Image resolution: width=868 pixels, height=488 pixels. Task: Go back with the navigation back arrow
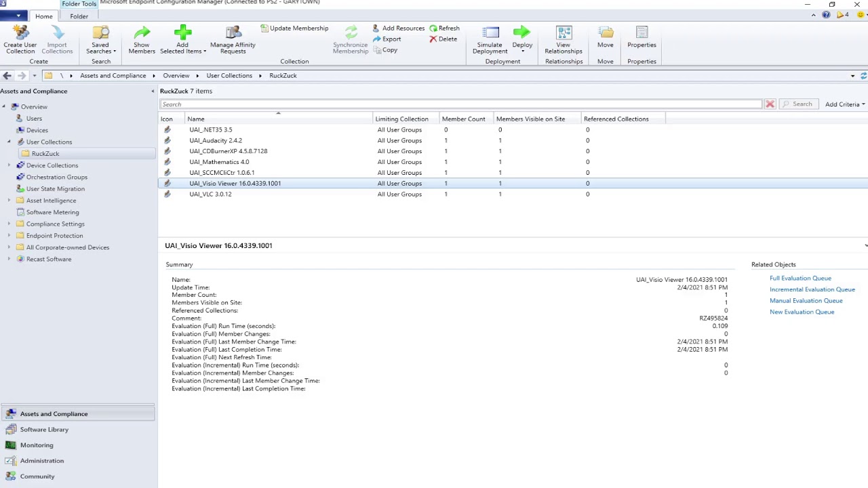pyautogui.click(x=7, y=76)
